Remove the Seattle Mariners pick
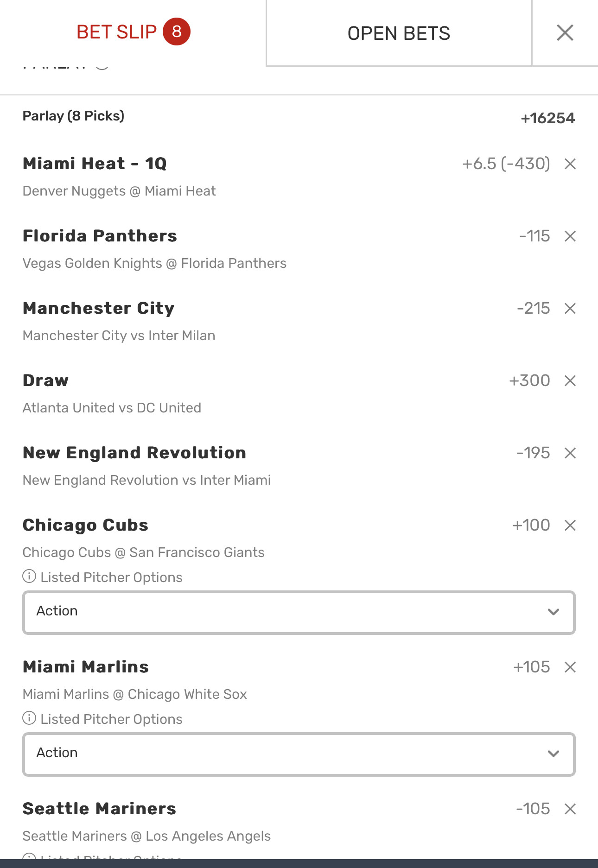The height and width of the screenshot is (868, 598). pyautogui.click(x=570, y=809)
